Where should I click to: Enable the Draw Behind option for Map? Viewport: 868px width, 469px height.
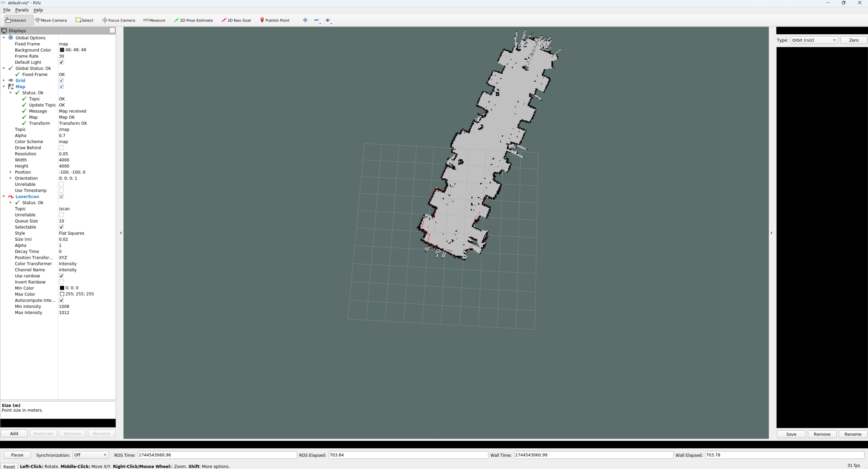(x=61, y=148)
